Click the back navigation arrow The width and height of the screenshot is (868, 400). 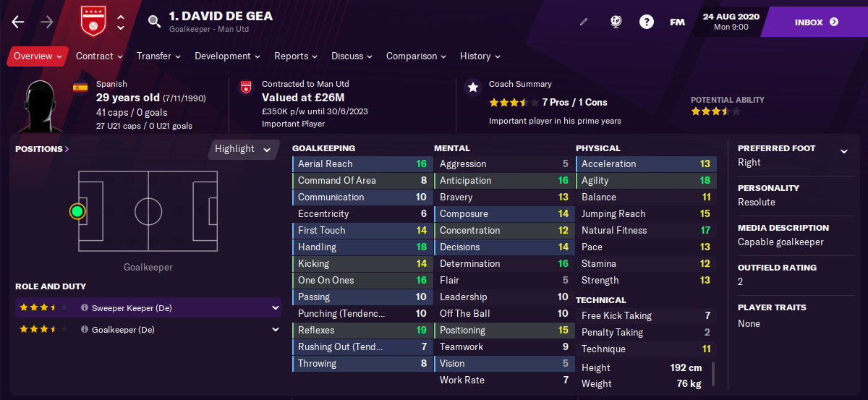pos(18,22)
